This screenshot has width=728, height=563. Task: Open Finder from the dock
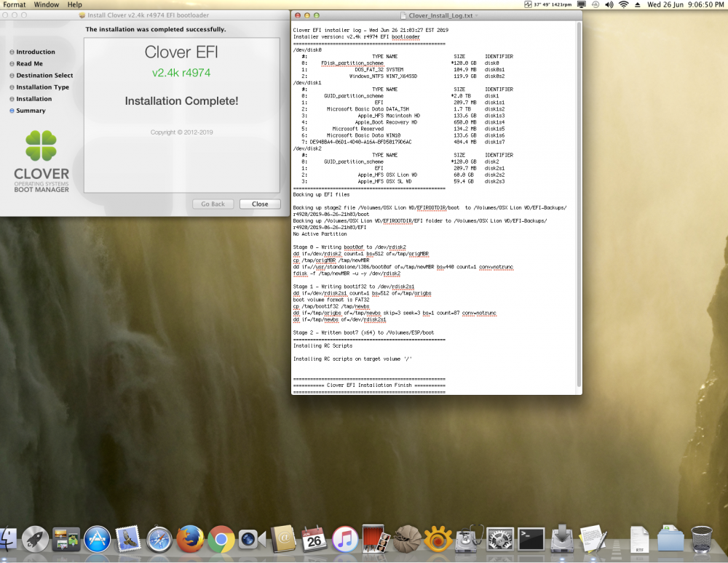tap(7, 539)
